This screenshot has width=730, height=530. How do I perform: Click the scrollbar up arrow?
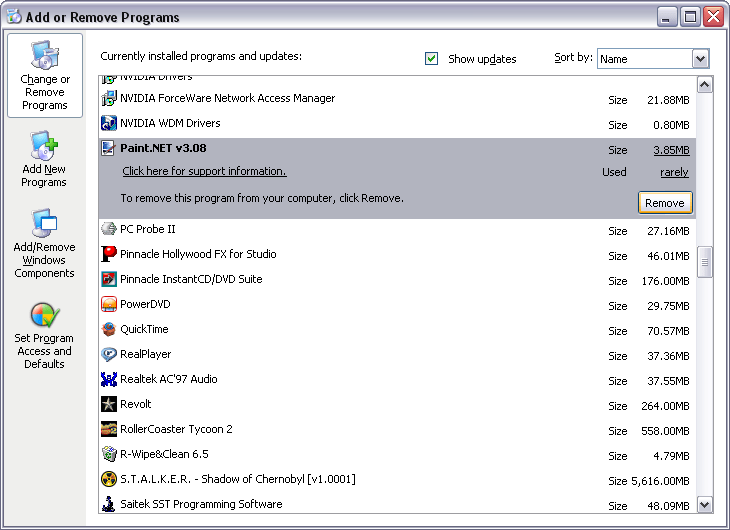click(x=704, y=85)
